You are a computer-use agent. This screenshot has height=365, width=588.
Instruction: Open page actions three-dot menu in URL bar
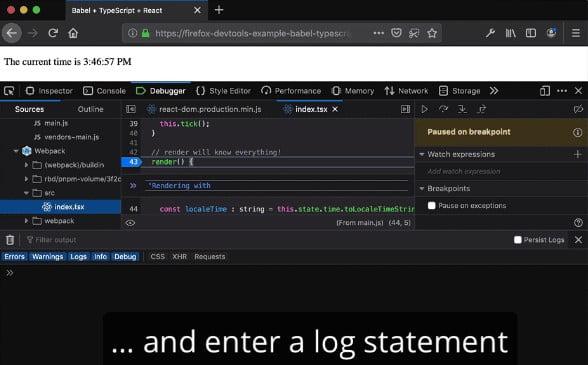(x=378, y=33)
